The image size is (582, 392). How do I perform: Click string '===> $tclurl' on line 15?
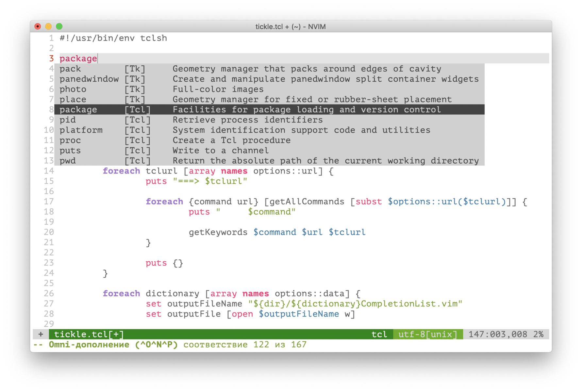click(210, 181)
